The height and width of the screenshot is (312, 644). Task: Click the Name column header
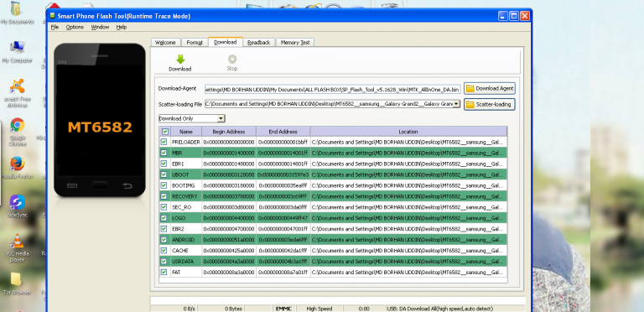pos(186,132)
